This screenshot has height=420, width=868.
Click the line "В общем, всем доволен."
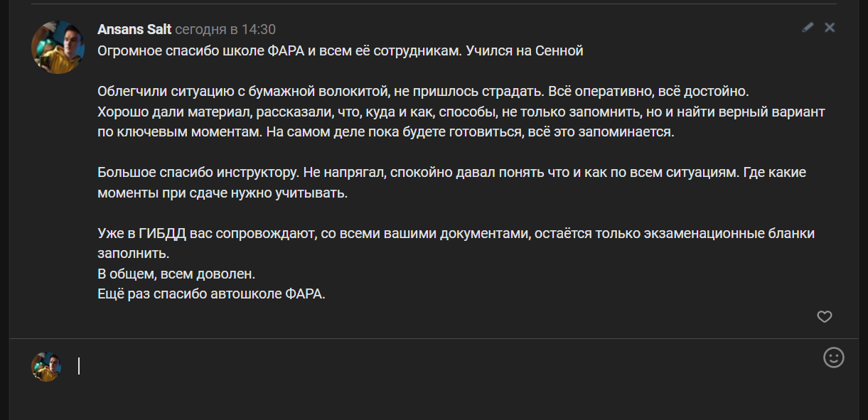click(x=176, y=274)
